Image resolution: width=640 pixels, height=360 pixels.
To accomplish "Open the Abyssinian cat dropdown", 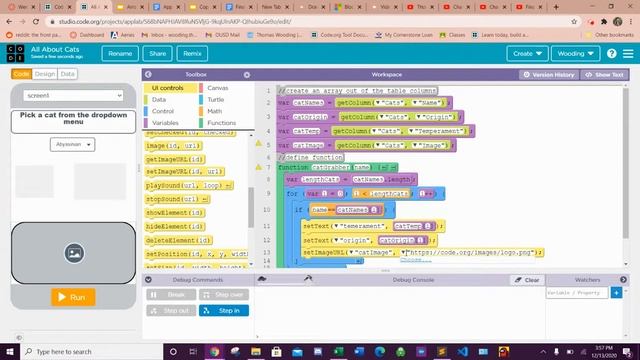I will (x=73, y=144).
